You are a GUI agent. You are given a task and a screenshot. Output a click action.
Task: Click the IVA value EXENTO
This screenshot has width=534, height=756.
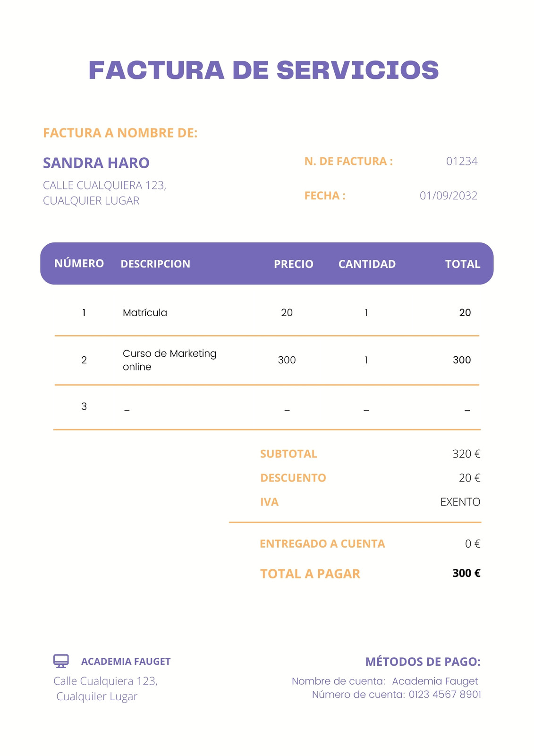(x=460, y=502)
